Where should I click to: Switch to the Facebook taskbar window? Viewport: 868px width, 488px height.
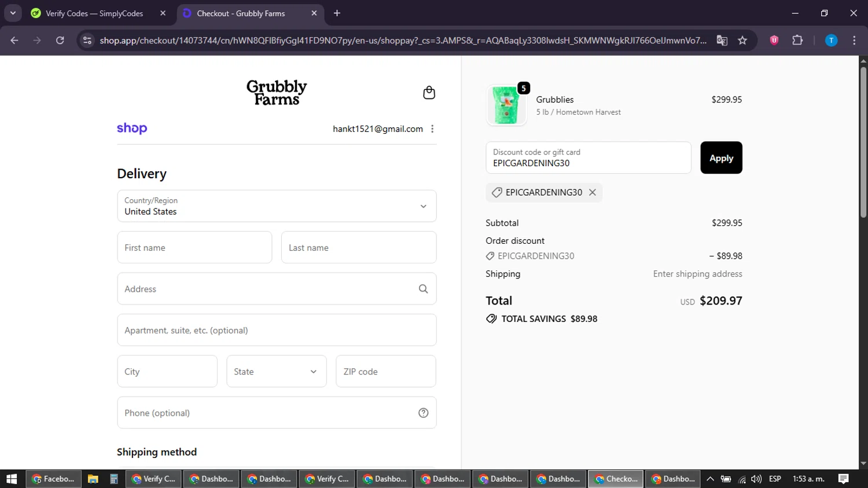tap(53, 479)
